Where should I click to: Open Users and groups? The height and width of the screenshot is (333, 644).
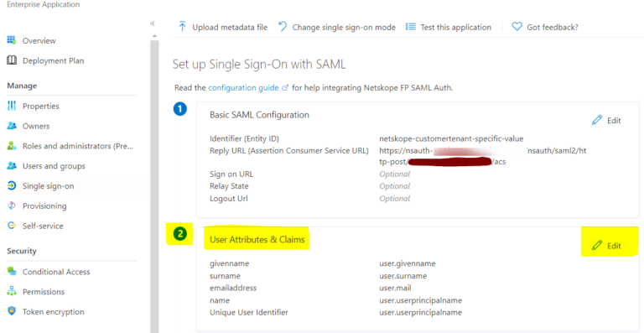[54, 166]
